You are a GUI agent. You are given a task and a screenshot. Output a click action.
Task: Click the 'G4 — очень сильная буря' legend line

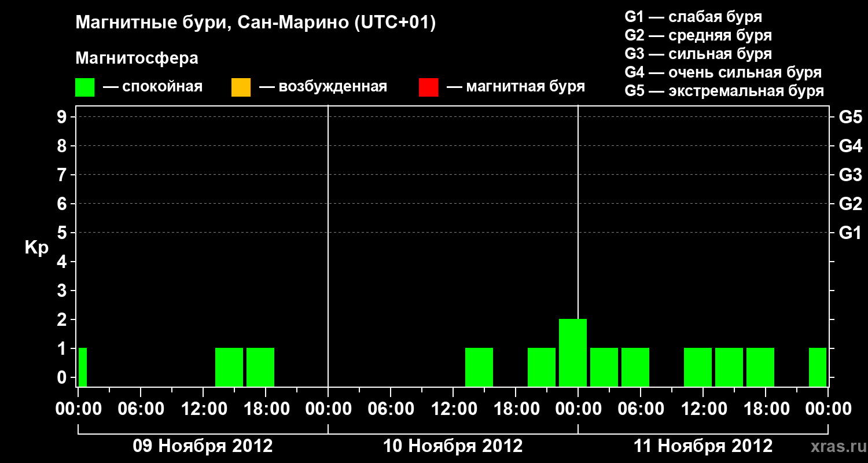coord(723,72)
